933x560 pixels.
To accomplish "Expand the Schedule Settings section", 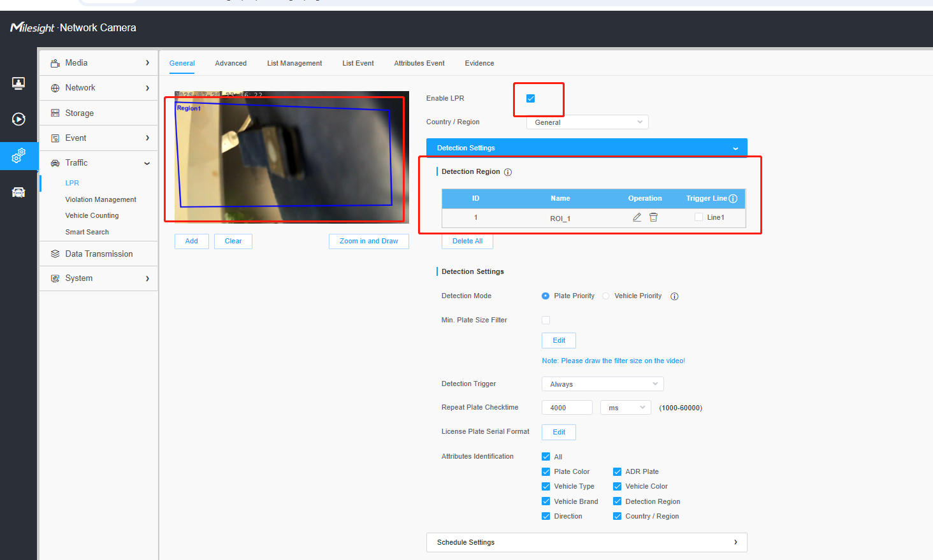I will [x=586, y=542].
